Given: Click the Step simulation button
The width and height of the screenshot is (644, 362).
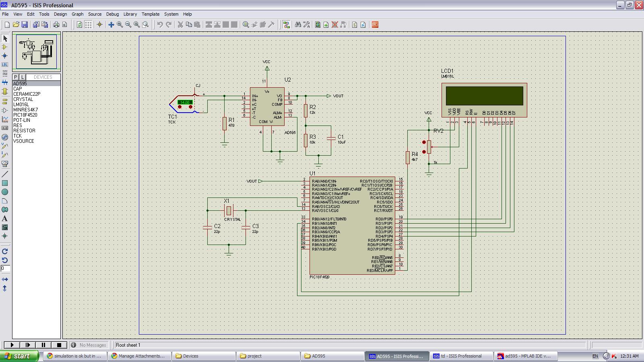Looking at the screenshot, I should [28, 345].
